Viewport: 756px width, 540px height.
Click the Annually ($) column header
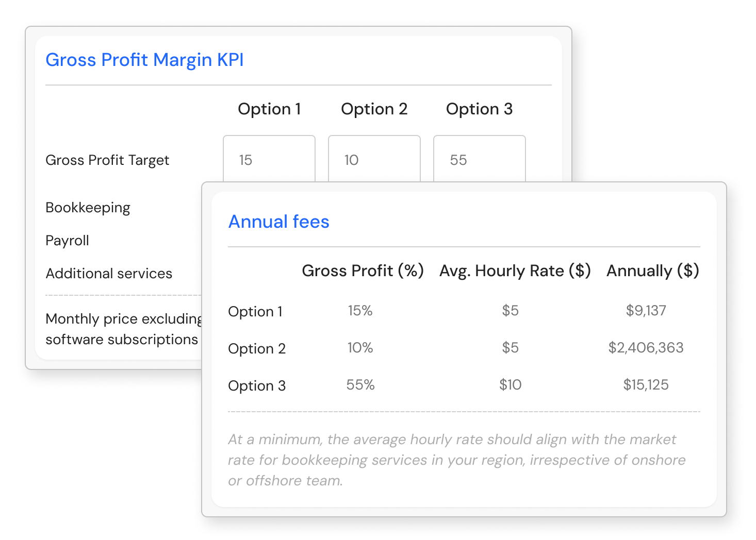point(652,271)
